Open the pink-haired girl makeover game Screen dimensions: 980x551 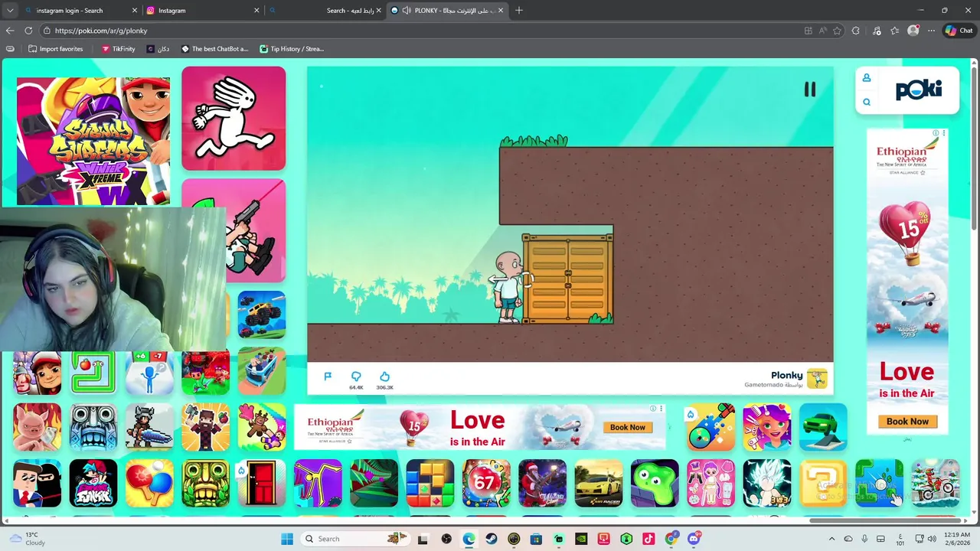click(x=767, y=427)
